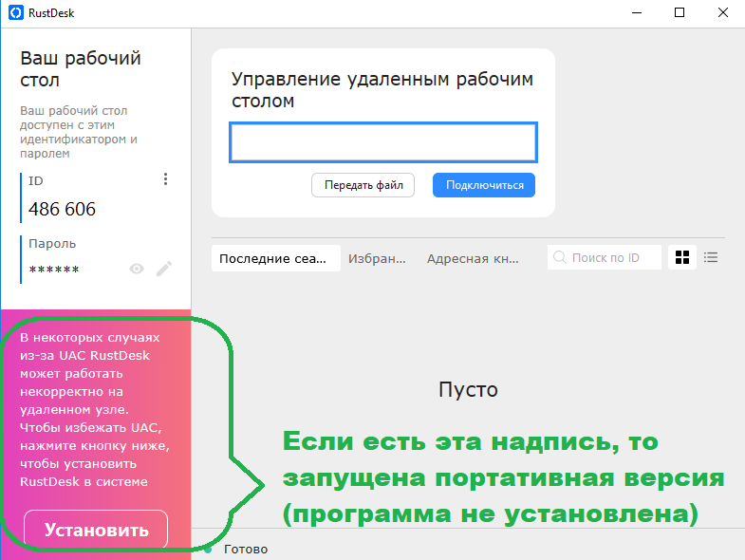Click the Ваш рабочий стол heading

[x=81, y=69]
